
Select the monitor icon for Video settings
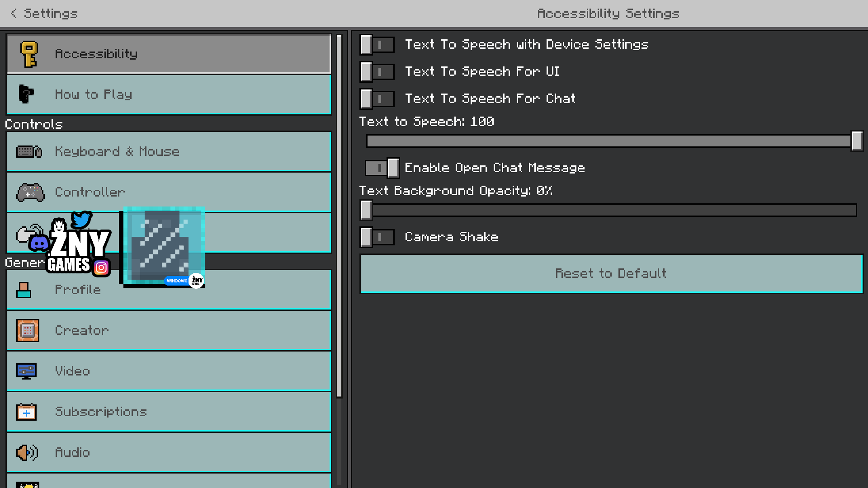[x=26, y=371]
